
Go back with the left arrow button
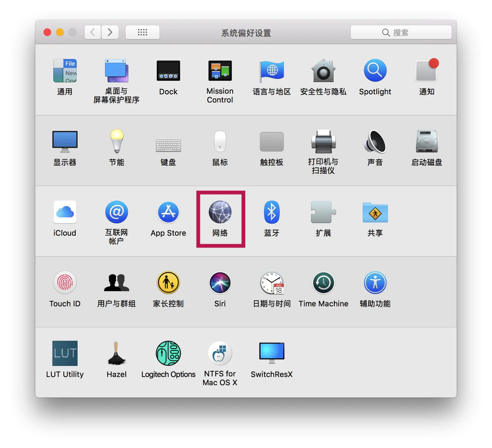(93, 33)
